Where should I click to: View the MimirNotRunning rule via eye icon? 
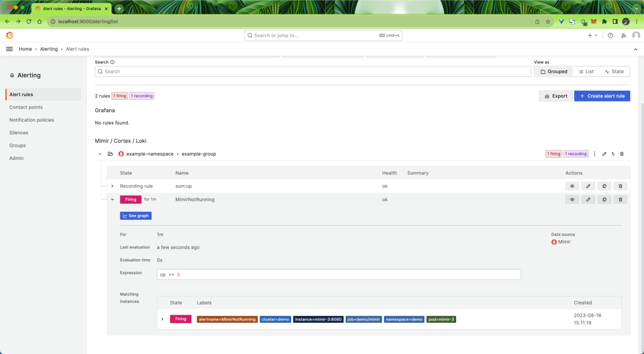[x=572, y=199]
